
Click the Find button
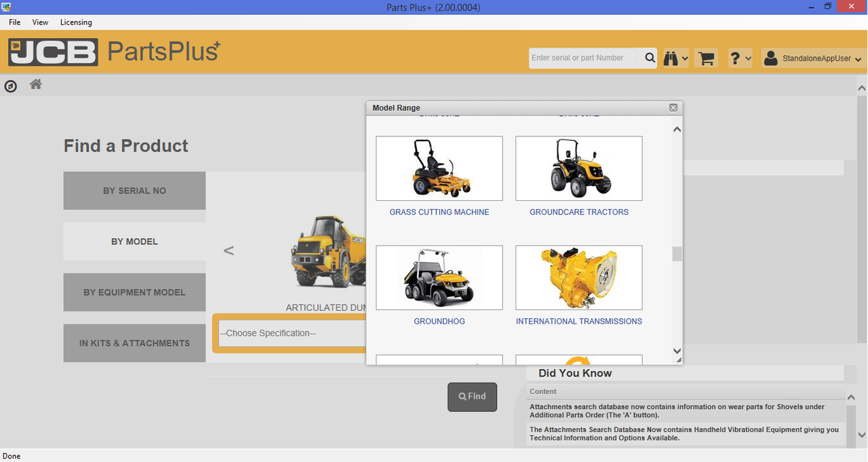click(472, 397)
